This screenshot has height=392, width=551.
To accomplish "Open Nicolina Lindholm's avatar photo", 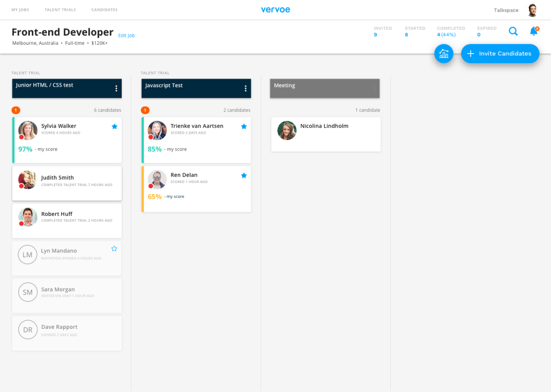I will (287, 130).
